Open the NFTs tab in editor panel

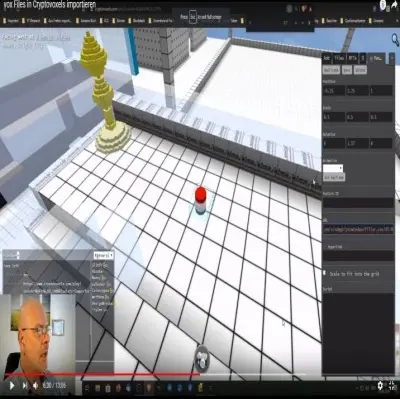click(x=352, y=58)
